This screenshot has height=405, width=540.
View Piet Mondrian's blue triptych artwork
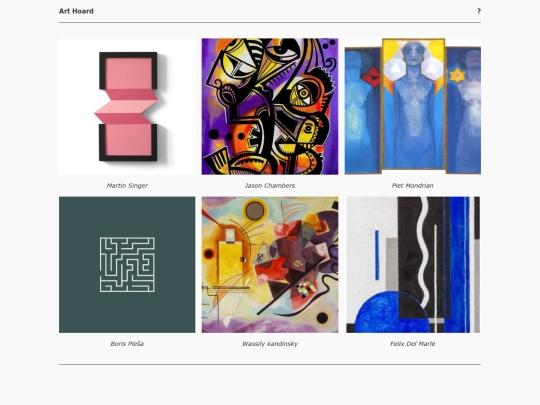pyautogui.click(x=413, y=106)
